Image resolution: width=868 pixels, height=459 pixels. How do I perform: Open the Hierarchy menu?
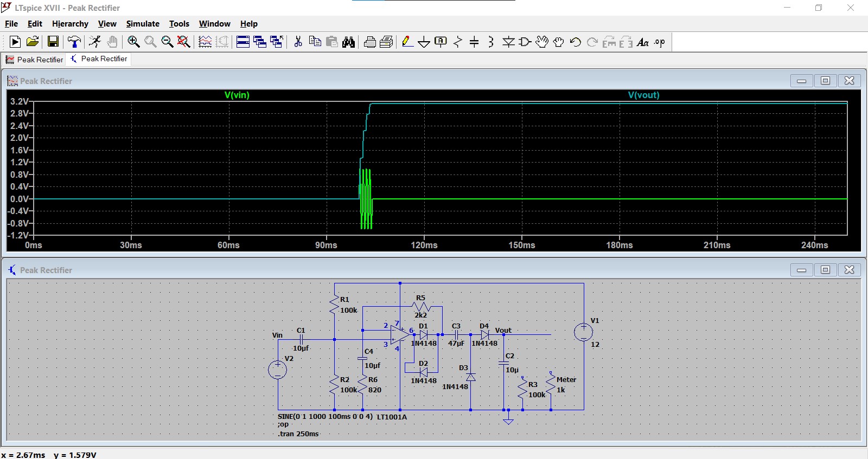[70, 24]
